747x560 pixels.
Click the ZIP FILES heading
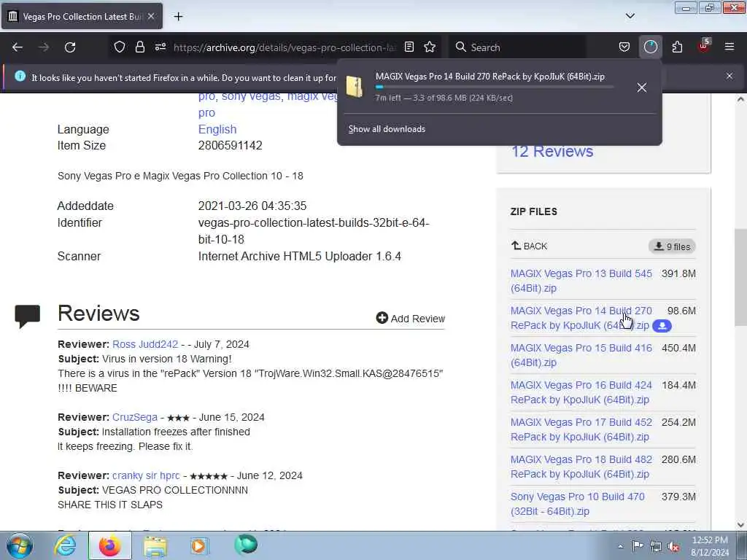[x=533, y=211]
